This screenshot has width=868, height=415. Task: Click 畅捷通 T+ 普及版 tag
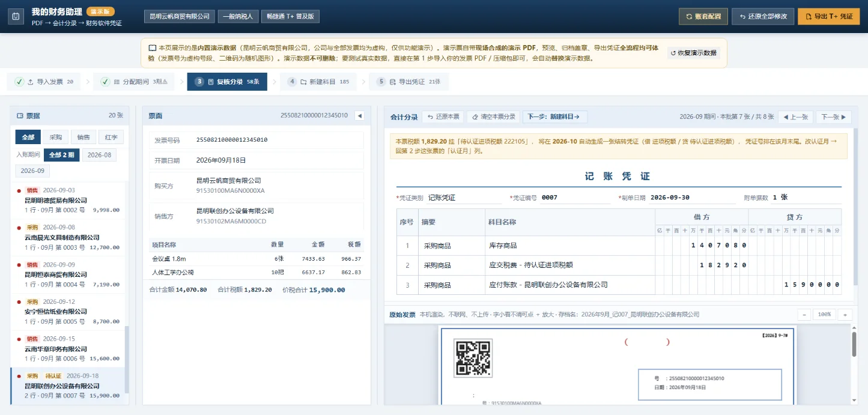tap(290, 16)
